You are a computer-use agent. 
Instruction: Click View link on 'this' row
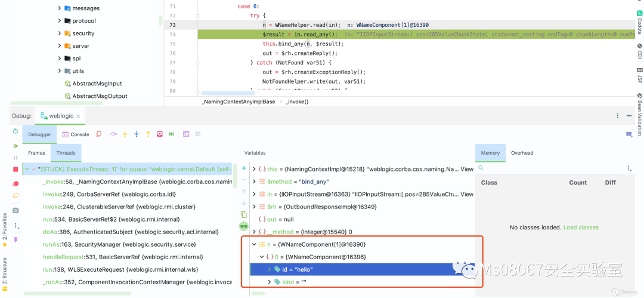tap(467, 169)
